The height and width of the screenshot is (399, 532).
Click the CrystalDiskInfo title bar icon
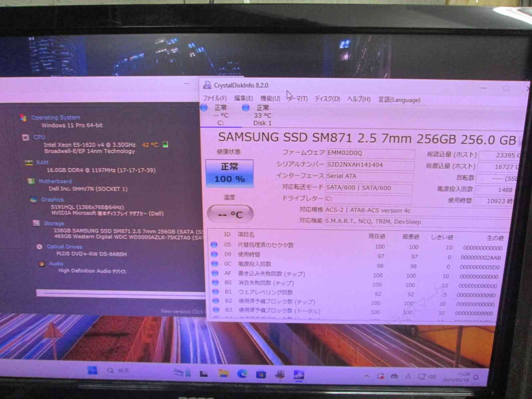pos(207,85)
